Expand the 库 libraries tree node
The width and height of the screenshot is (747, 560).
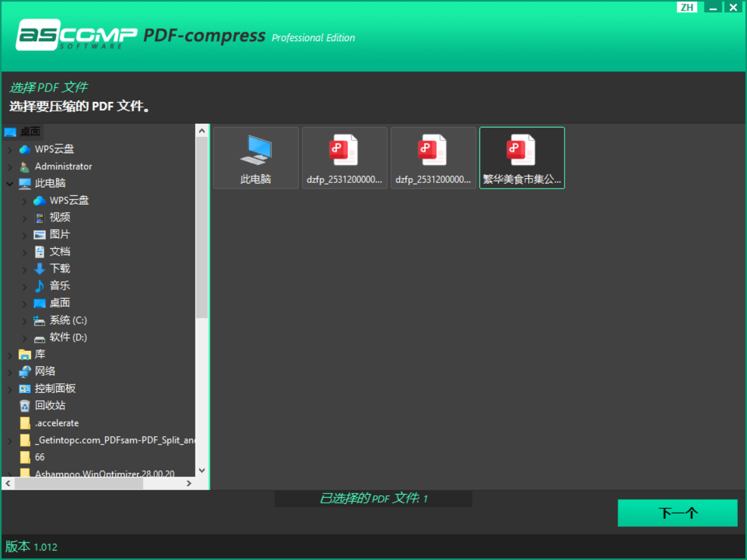pos(9,355)
